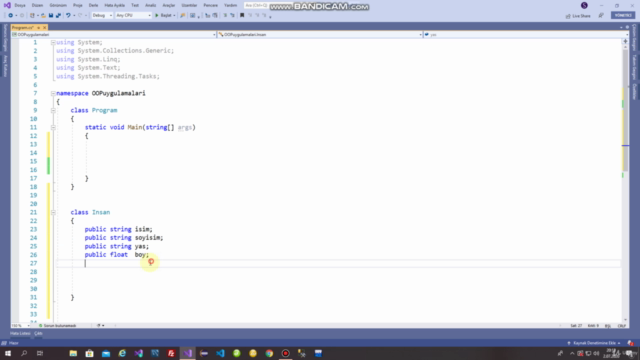Open the Debug configuration dropdown
This screenshot has width=640, height=360.
(x=102, y=16)
